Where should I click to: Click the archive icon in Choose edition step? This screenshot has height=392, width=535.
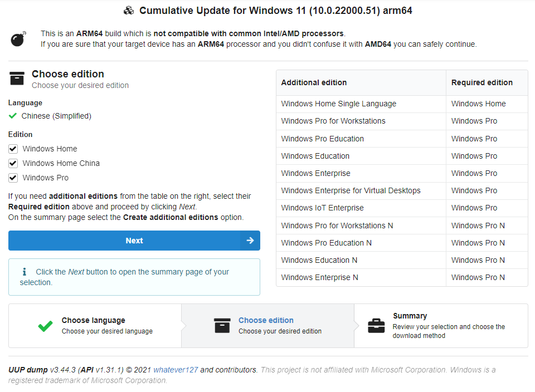pos(222,326)
